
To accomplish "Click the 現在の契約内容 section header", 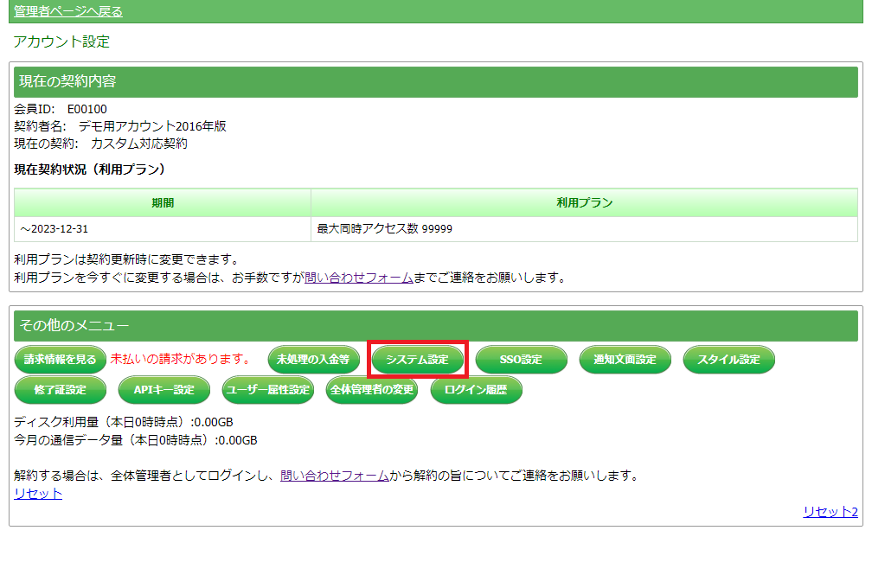I will [436, 81].
